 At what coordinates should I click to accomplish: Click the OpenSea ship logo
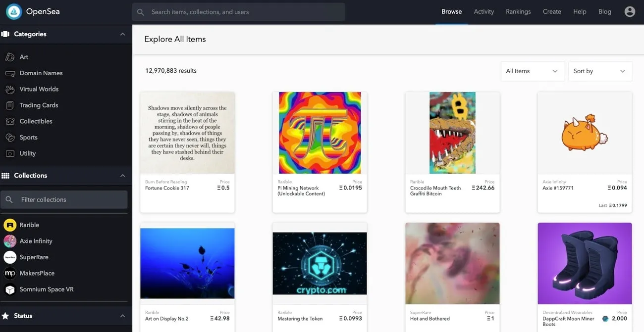tap(13, 12)
